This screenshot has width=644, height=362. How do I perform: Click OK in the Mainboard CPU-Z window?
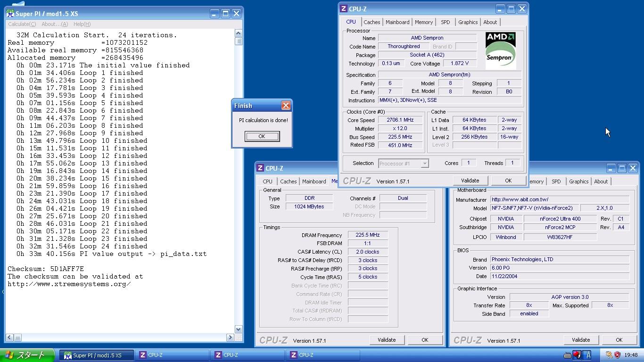[x=619, y=340]
